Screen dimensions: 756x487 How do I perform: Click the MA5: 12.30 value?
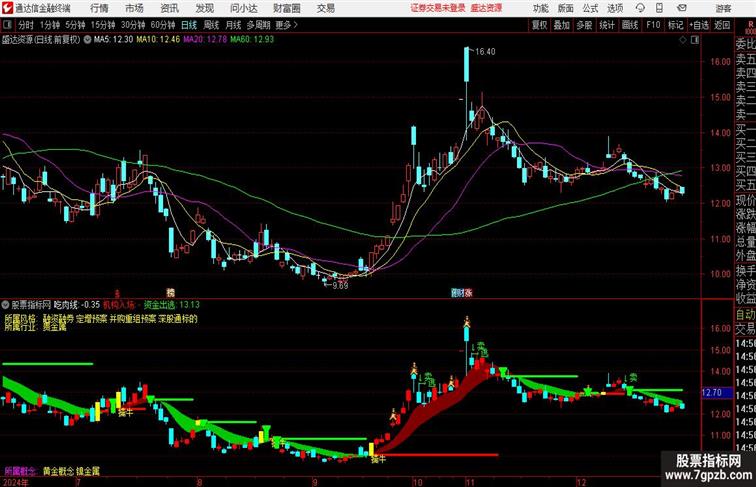click(x=113, y=40)
